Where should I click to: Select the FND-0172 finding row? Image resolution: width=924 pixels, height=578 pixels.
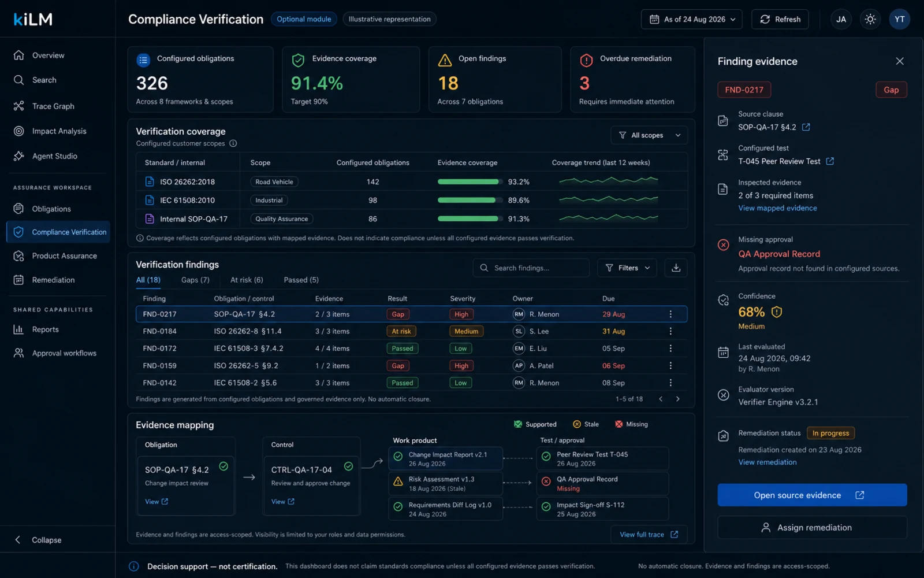411,349
